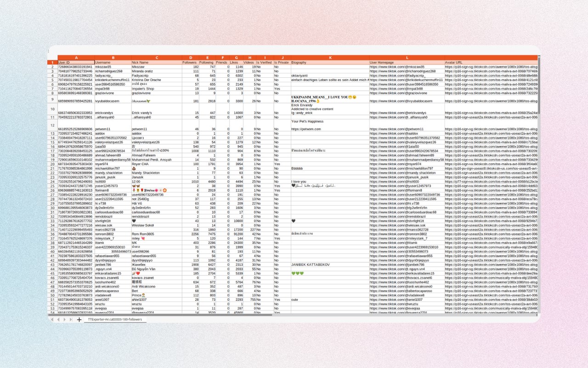Select column J header
Image resolution: width=588 pixels, height=368 pixels.
(282, 58)
